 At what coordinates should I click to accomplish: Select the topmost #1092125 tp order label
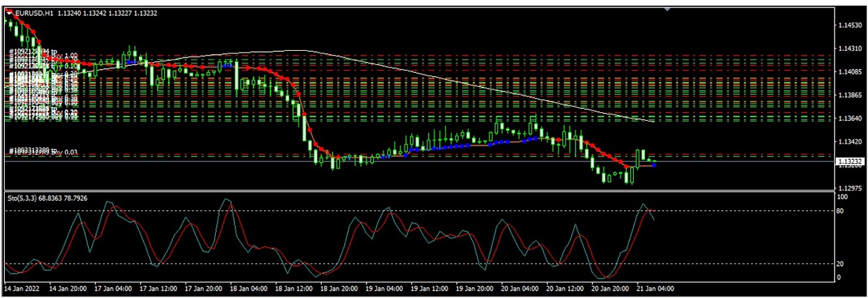(33, 51)
